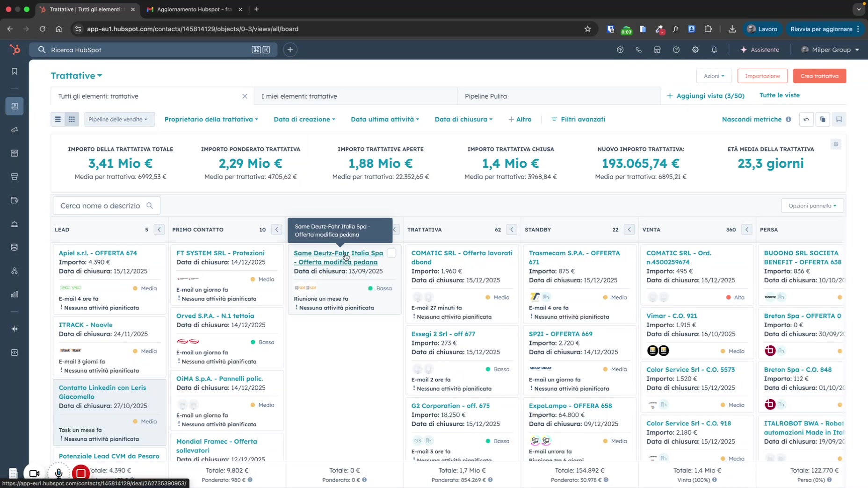The image size is (868, 488).
Task: Open the Opzioni pannello dropdown
Action: (812, 206)
